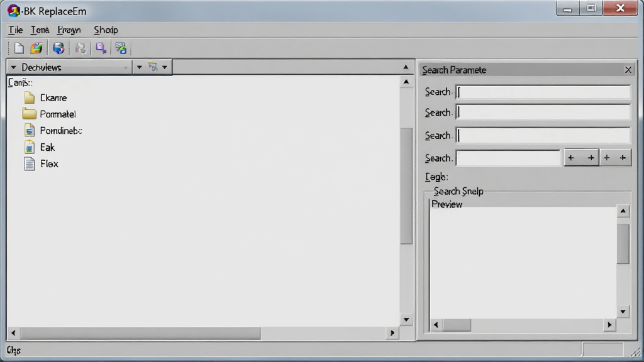The width and height of the screenshot is (644, 362).
Task: Select the Flex file
Action: tap(49, 164)
